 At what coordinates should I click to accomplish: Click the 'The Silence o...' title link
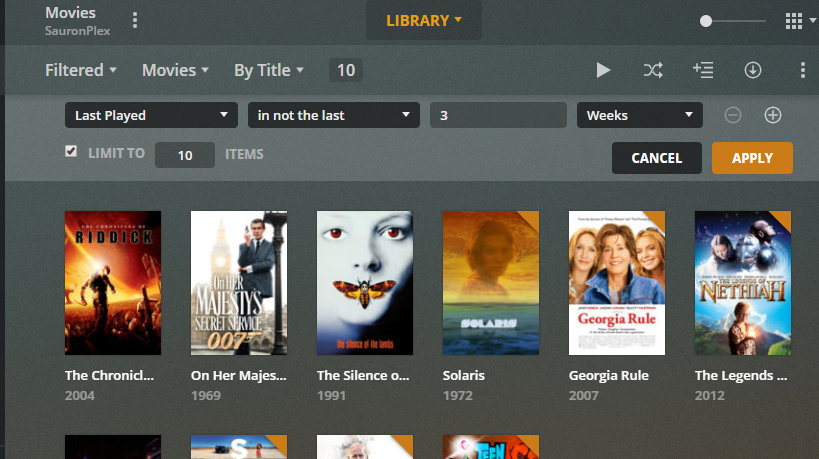[363, 375]
